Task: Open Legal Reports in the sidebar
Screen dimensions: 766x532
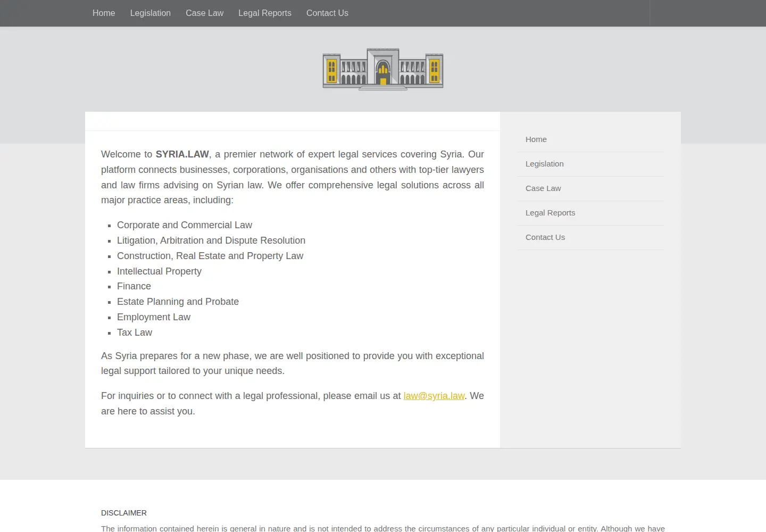Action: 551,213
